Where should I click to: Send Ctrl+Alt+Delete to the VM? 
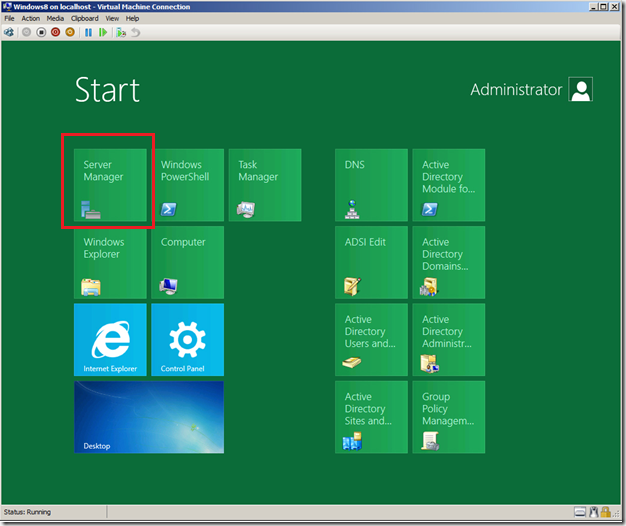(x=9, y=32)
